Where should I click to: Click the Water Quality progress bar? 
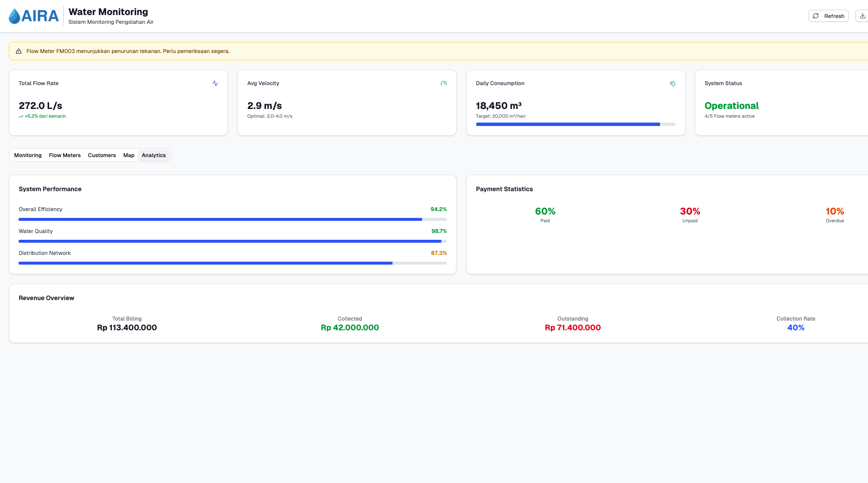click(232, 241)
